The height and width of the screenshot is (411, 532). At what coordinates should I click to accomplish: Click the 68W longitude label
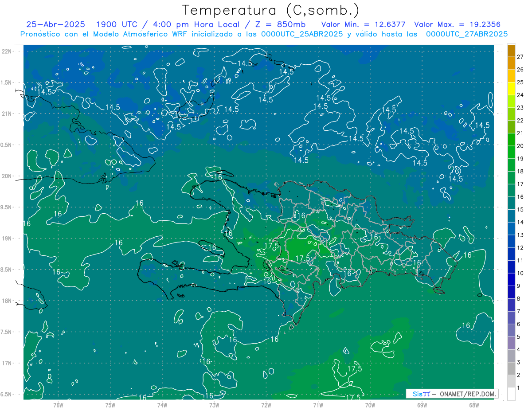tap(474, 405)
